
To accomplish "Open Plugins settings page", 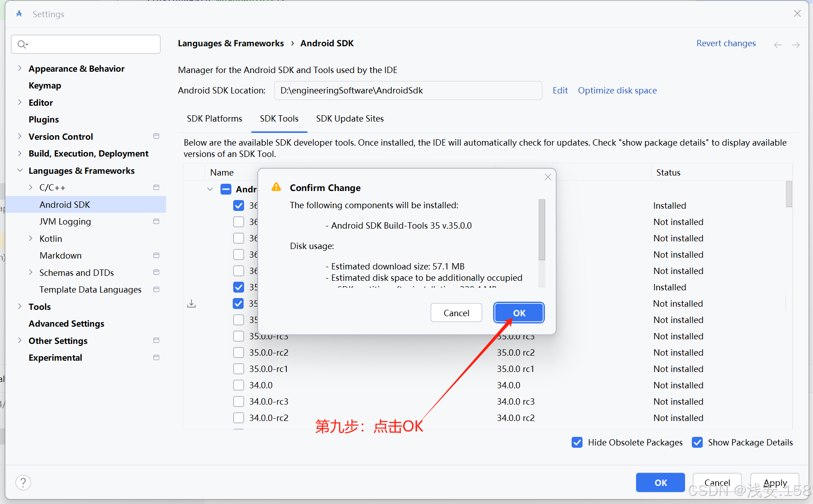I will tap(44, 119).
